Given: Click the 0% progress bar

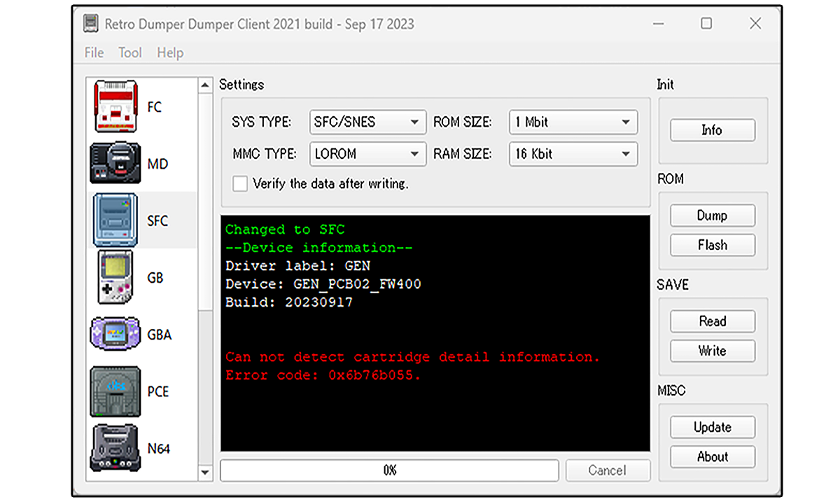Looking at the screenshot, I should pos(390,470).
